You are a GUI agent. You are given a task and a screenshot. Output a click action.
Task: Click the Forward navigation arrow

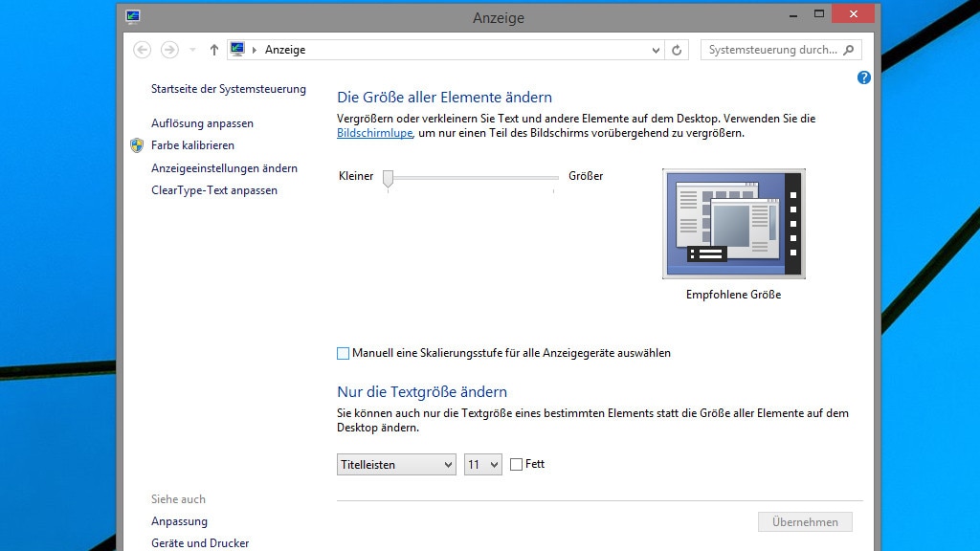coord(169,50)
